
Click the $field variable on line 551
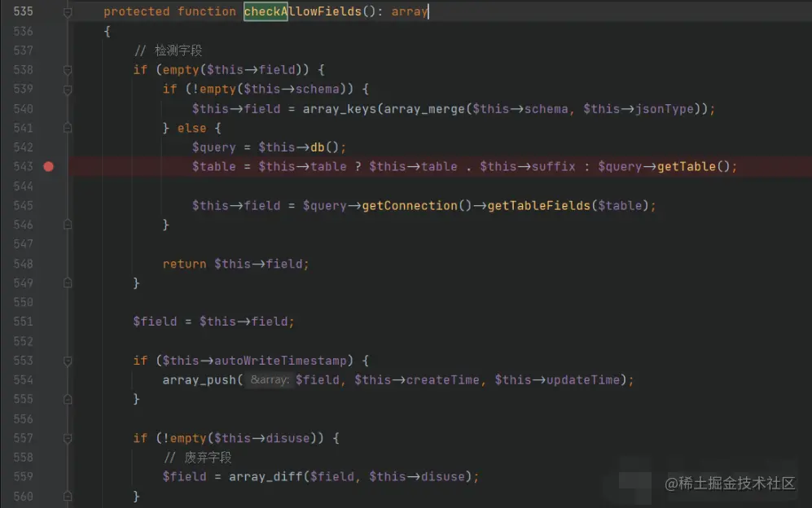coord(155,322)
